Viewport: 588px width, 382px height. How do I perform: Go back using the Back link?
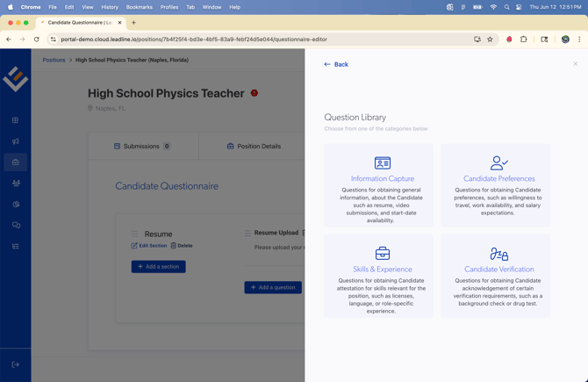point(336,64)
